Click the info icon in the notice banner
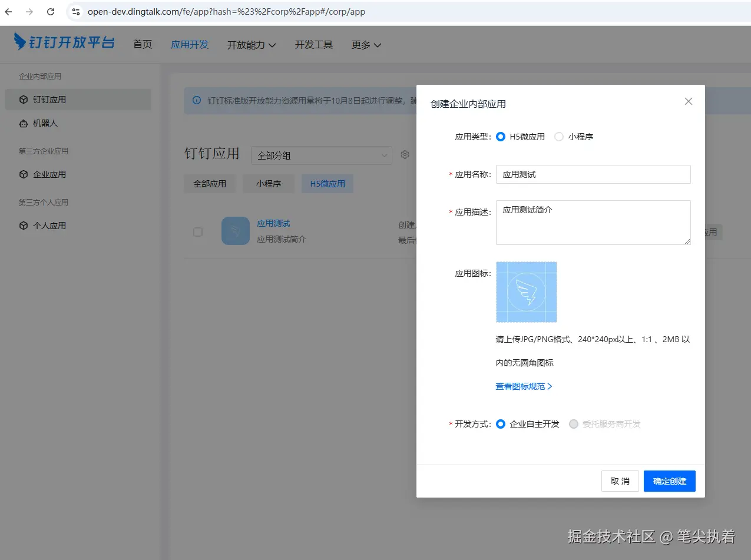The image size is (751, 560). tap(197, 101)
